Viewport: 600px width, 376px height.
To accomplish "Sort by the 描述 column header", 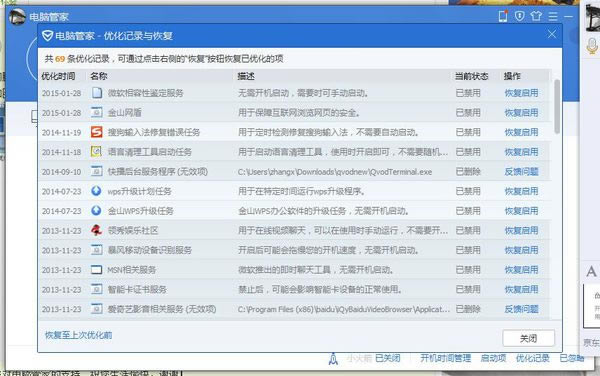I will tap(246, 76).
